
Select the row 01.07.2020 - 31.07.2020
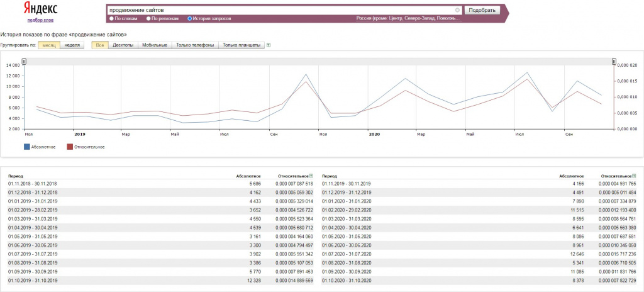point(479,254)
